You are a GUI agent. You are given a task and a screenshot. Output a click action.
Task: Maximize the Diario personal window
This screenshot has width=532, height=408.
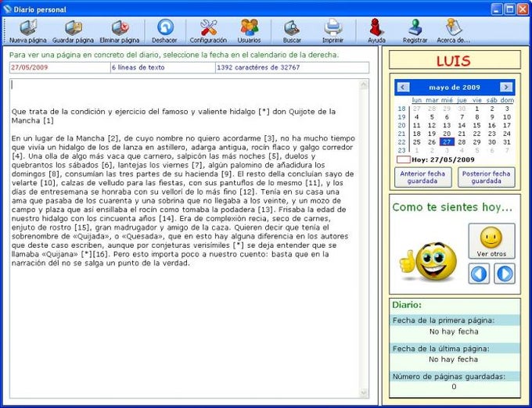coord(509,9)
